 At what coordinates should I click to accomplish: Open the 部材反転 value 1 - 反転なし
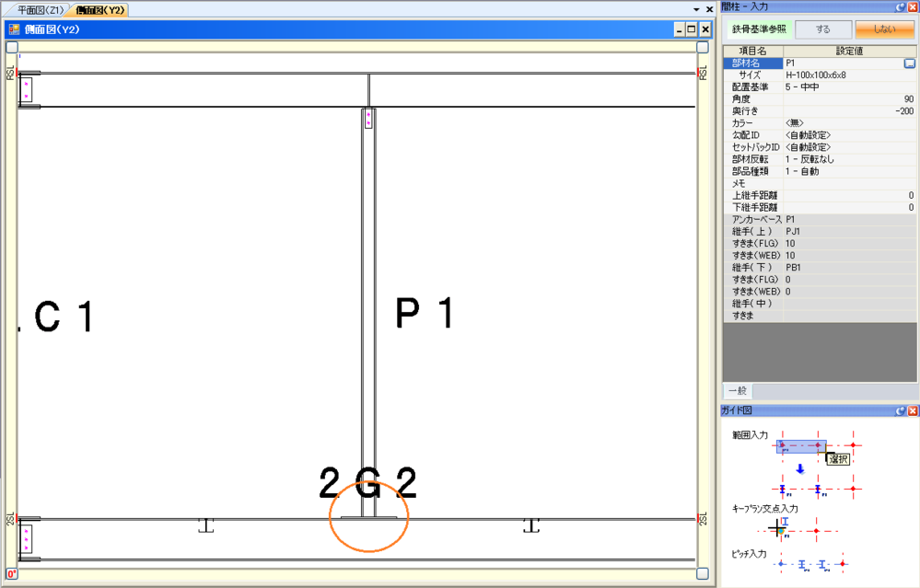(x=850, y=159)
